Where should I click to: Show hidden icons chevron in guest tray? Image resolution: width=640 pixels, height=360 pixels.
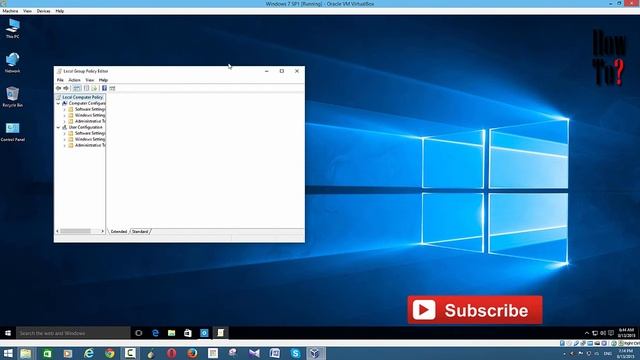coord(587,333)
